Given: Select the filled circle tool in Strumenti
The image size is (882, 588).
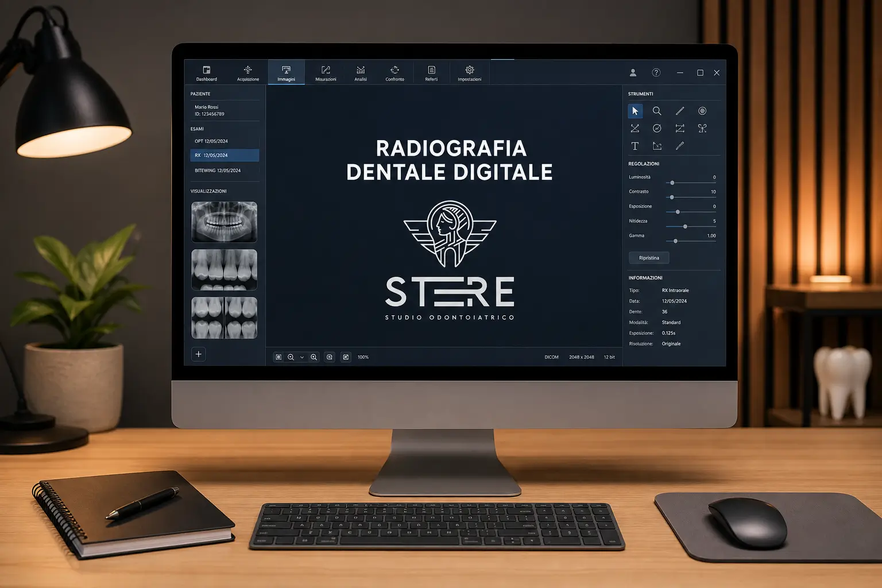Looking at the screenshot, I should click(x=702, y=111).
